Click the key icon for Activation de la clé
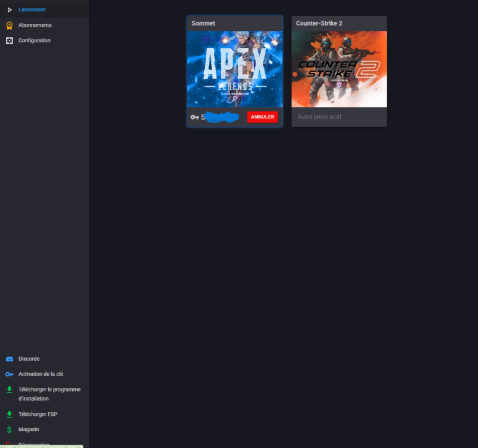478x448 pixels. click(9, 374)
